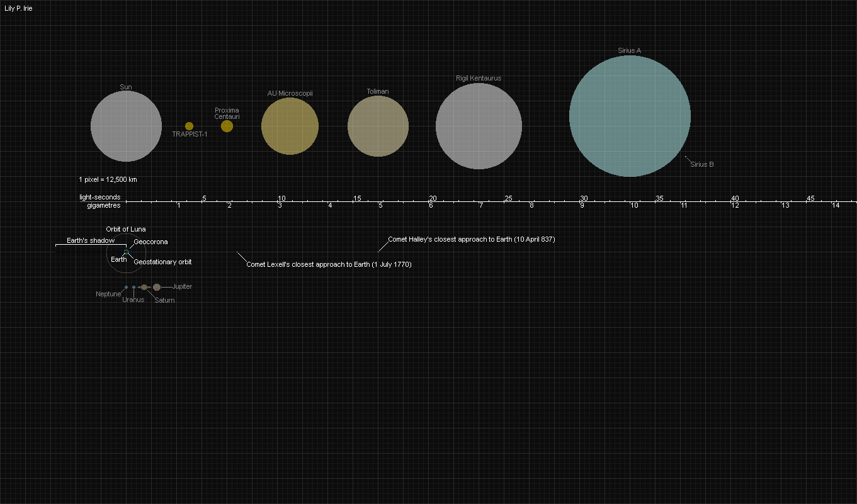Viewport: 857px width, 504px height.
Task: Click the Neptune label
Action: pos(108,294)
